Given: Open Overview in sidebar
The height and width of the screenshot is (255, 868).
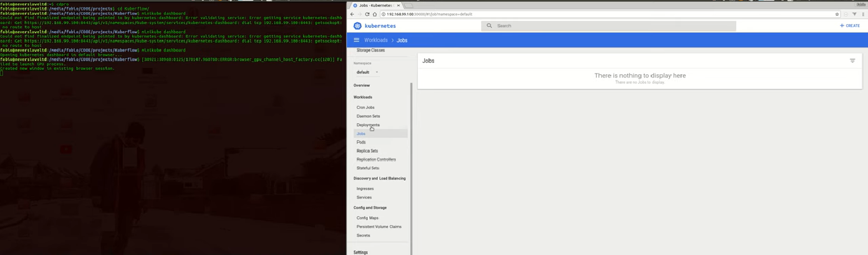Looking at the screenshot, I should pos(362,85).
